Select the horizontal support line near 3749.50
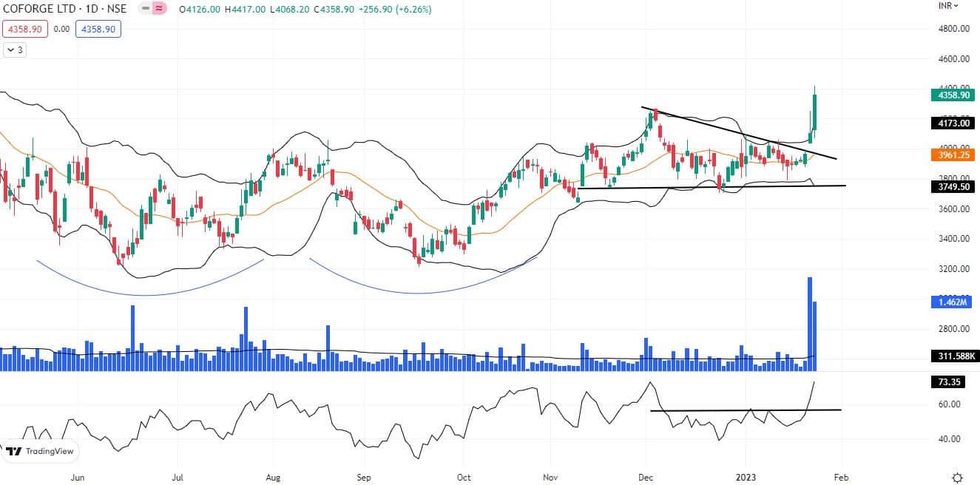This screenshot has width=980, height=485. coord(710,186)
